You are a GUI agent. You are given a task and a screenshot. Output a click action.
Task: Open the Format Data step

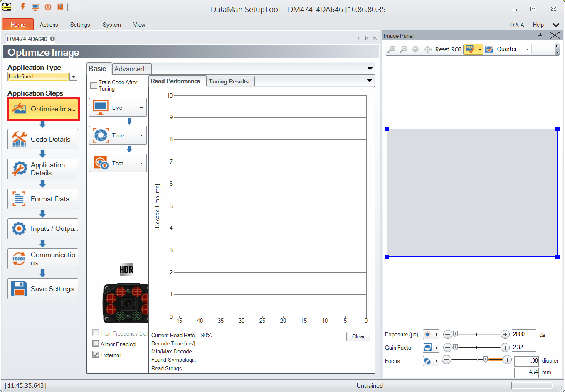click(x=43, y=199)
